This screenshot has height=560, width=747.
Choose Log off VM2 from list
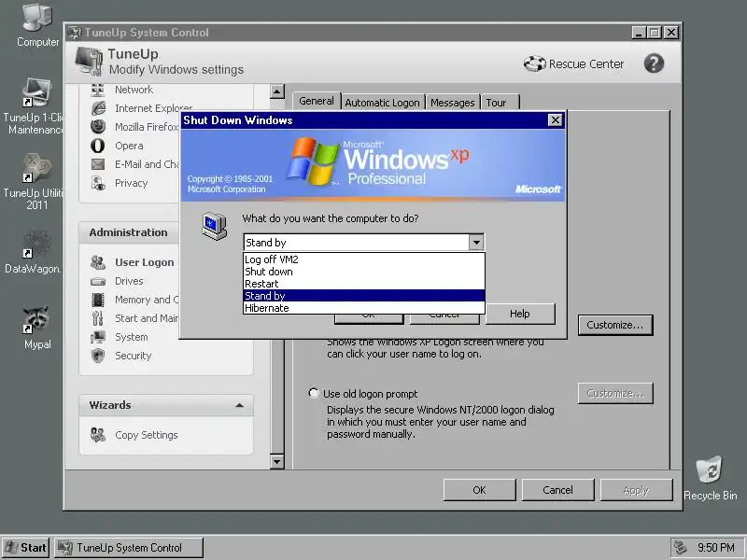point(364,259)
